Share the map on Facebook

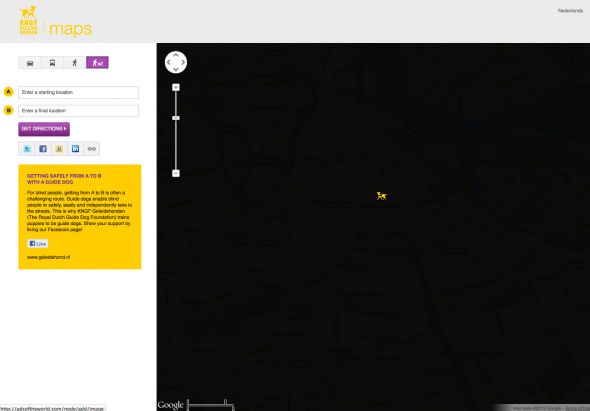pyautogui.click(x=43, y=149)
